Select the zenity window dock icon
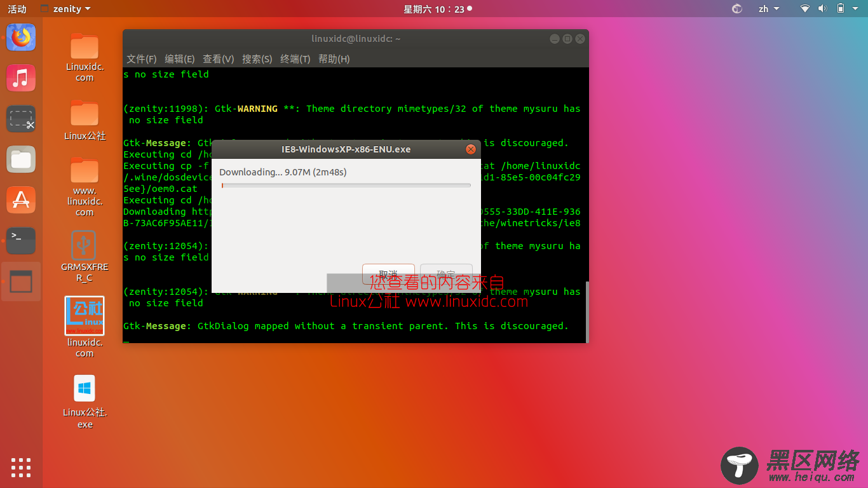 tap(21, 281)
